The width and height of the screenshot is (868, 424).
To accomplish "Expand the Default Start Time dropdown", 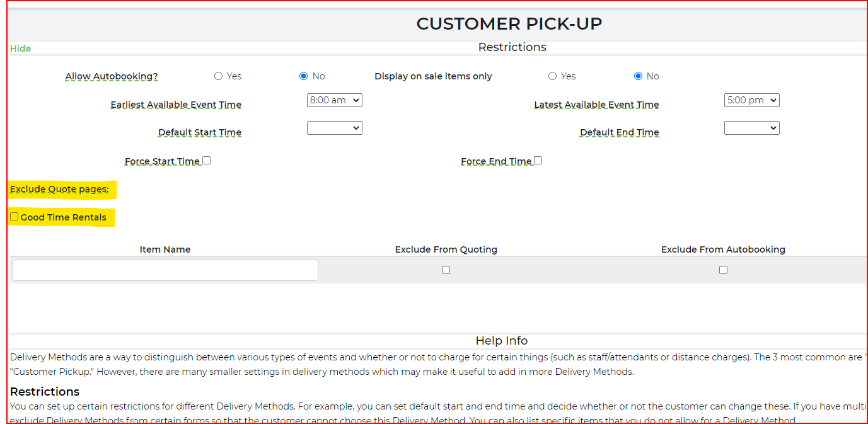I will (335, 128).
